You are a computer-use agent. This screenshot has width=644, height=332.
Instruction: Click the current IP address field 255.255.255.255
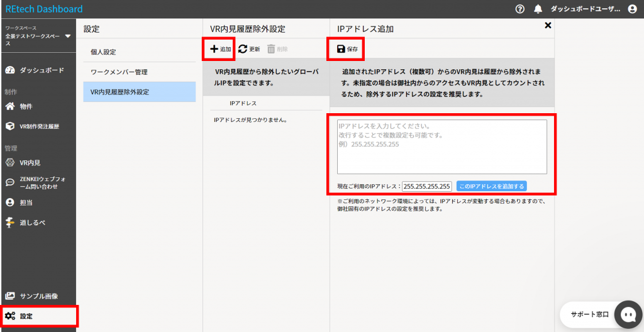[427, 186]
